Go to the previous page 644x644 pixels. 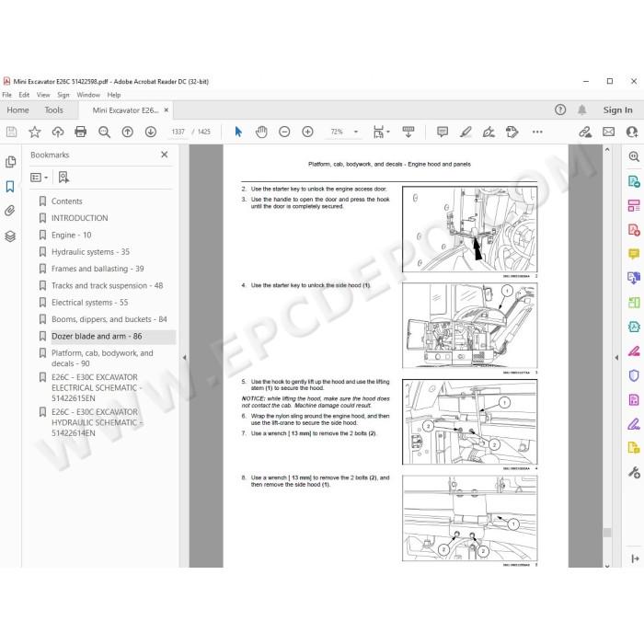click(127, 132)
